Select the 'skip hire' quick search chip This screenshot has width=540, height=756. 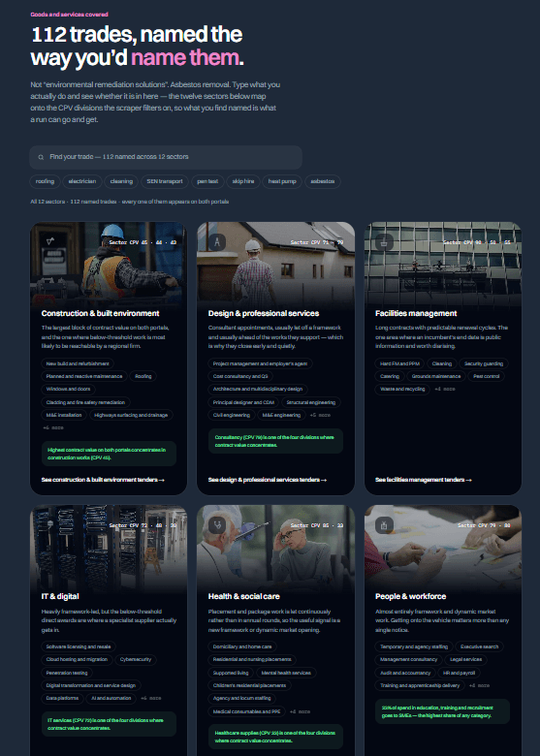click(x=243, y=181)
